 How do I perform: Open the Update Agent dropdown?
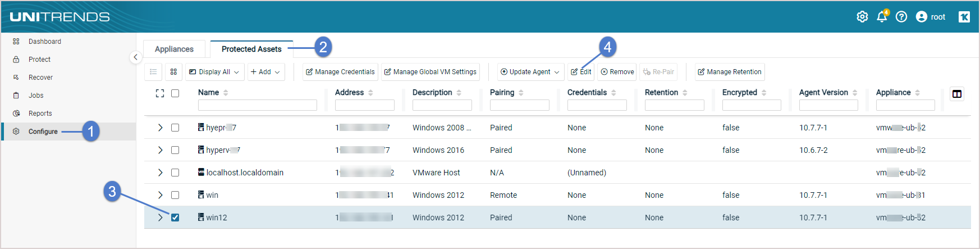(530, 72)
